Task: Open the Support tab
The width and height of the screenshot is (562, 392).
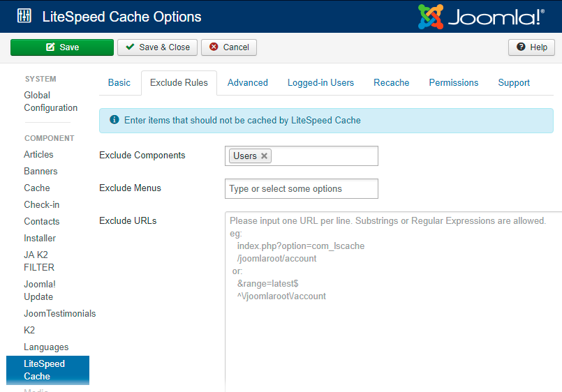Action: click(x=514, y=83)
